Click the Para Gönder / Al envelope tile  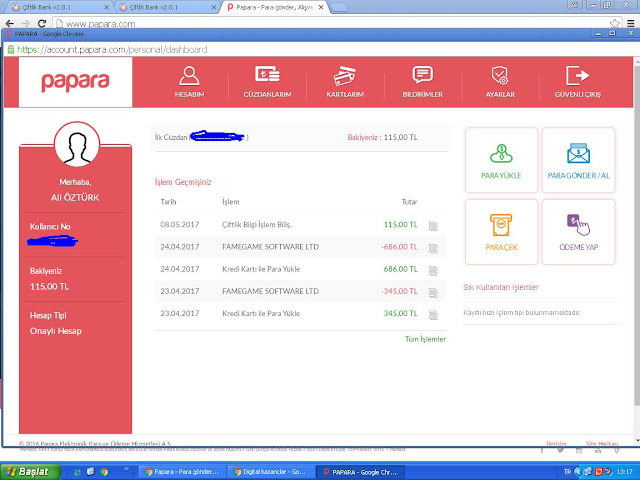[578, 160]
